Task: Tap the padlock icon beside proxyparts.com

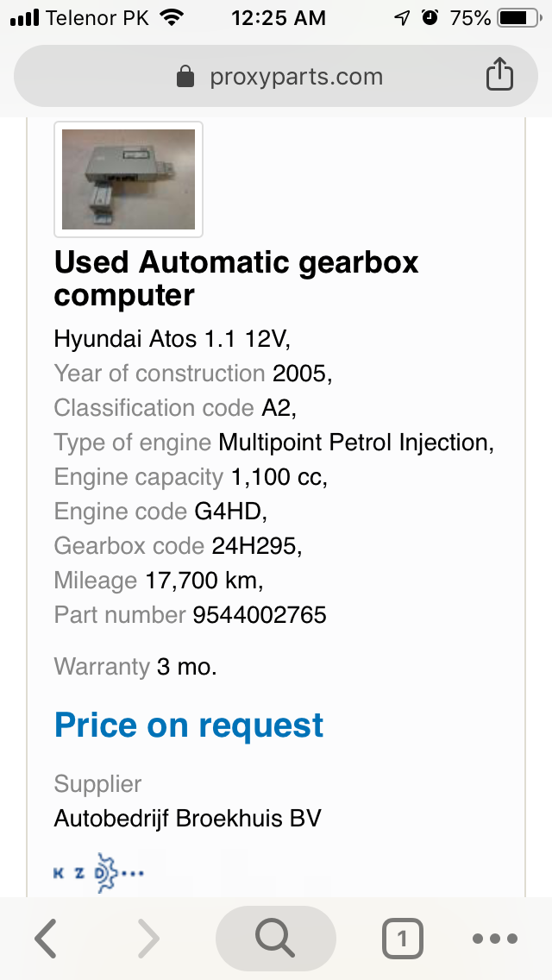Action: tap(185, 77)
